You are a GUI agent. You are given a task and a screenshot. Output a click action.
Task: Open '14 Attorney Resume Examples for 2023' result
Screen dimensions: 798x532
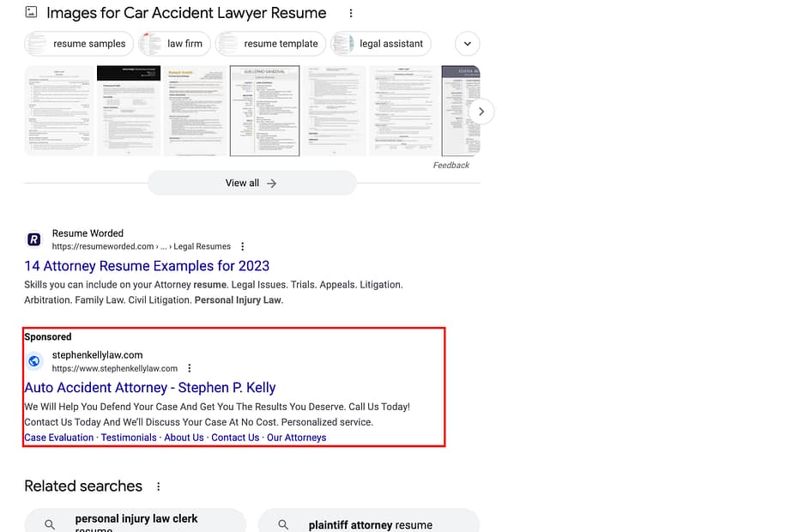pyautogui.click(x=147, y=266)
